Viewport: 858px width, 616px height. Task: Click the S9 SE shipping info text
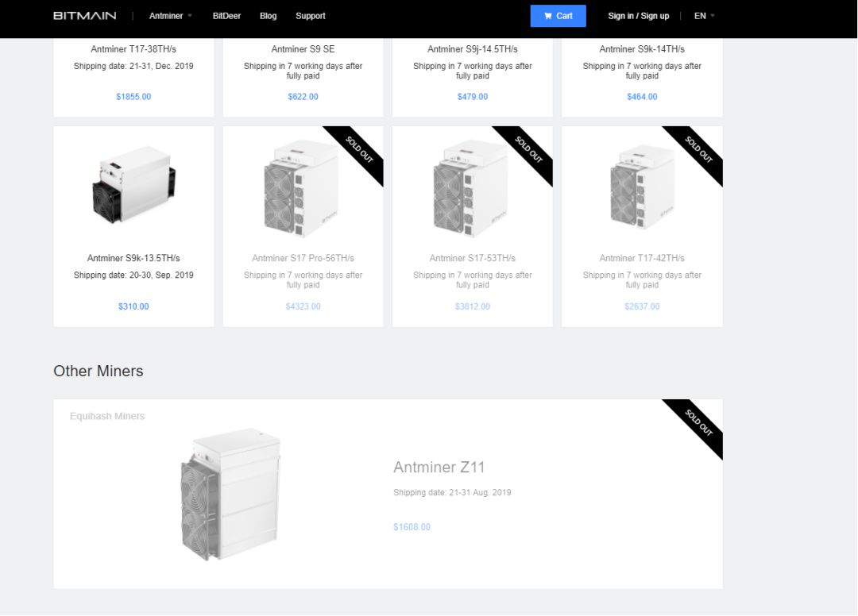click(303, 71)
